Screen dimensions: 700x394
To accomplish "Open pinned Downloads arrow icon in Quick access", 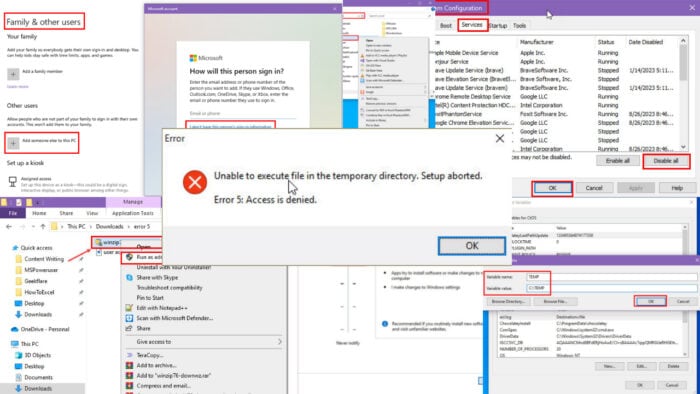I will click(18, 315).
